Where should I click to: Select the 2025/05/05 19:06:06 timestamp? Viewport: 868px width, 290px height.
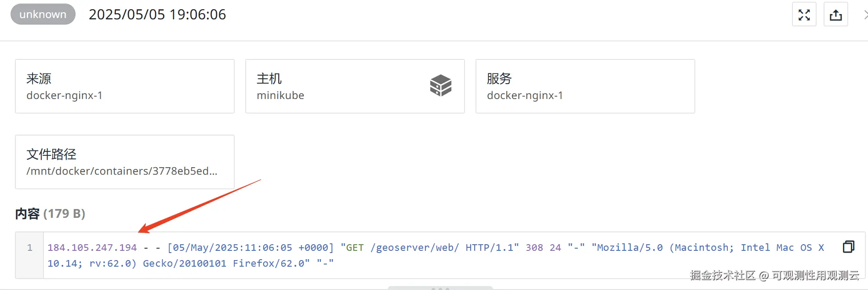[x=157, y=15]
